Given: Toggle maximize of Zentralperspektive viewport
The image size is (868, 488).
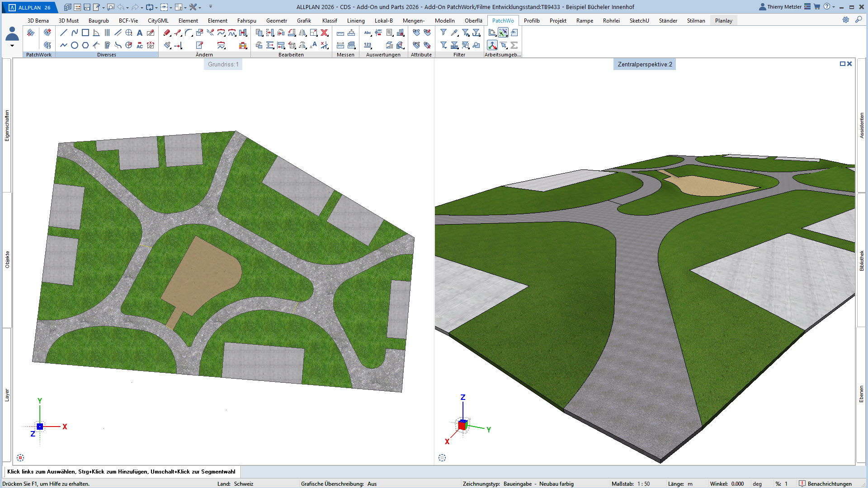Looking at the screenshot, I should pos(842,64).
